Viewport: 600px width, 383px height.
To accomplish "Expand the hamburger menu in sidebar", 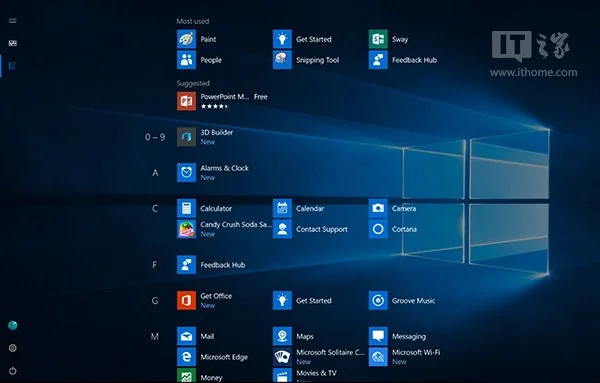I will coord(13,20).
